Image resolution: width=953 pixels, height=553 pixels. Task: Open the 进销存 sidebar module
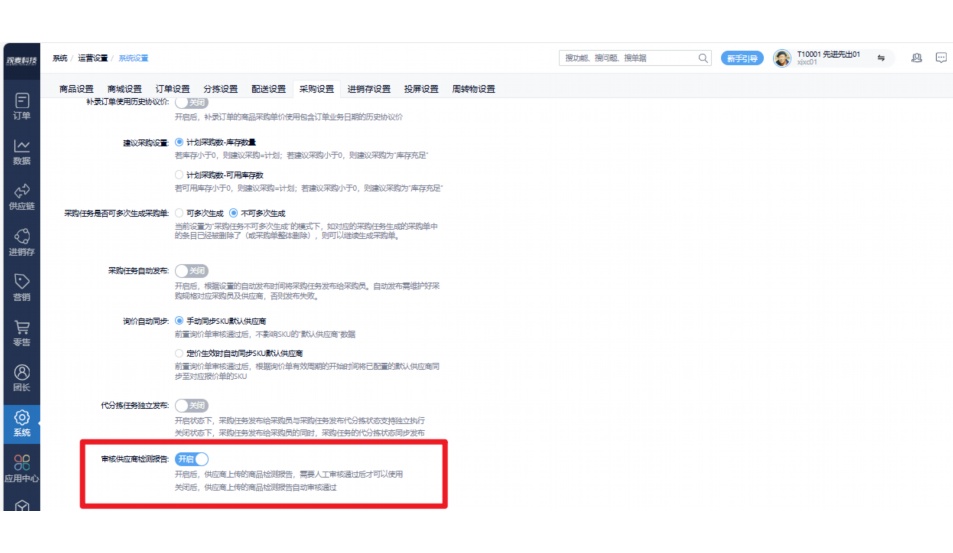point(21,241)
